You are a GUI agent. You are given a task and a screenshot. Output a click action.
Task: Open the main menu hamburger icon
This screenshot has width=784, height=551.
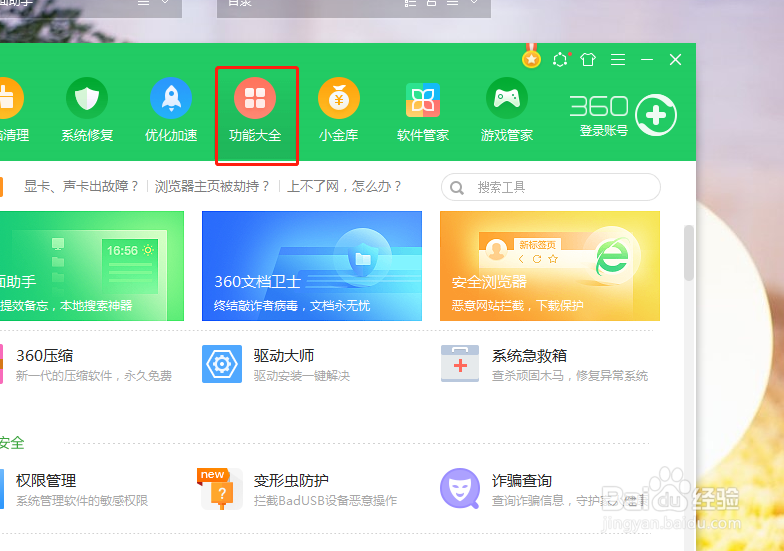tap(618, 60)
